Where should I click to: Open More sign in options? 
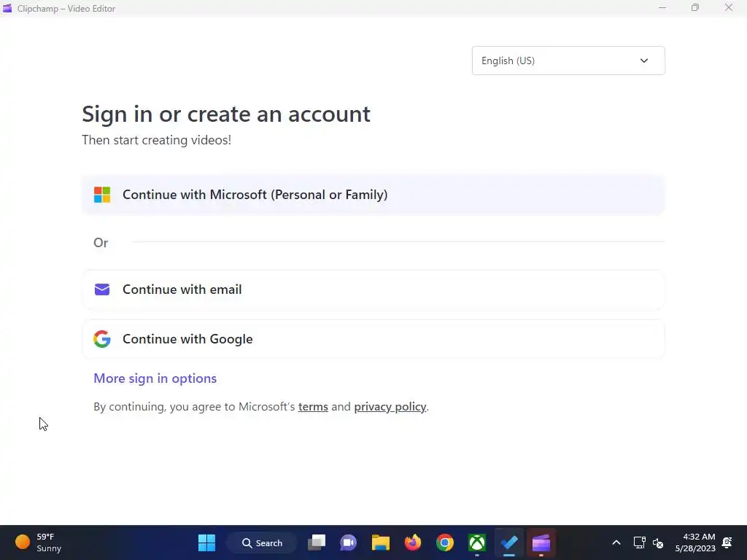pos(155,378)
